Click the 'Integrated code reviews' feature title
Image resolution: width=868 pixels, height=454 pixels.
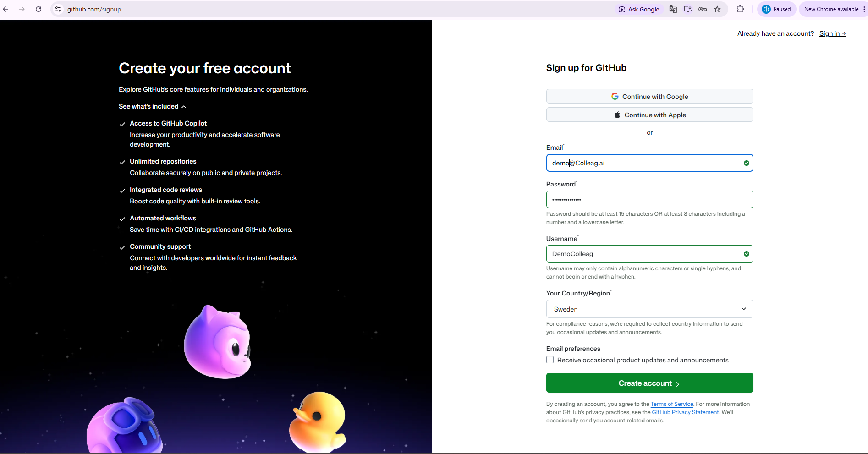(x=166, y=190)
